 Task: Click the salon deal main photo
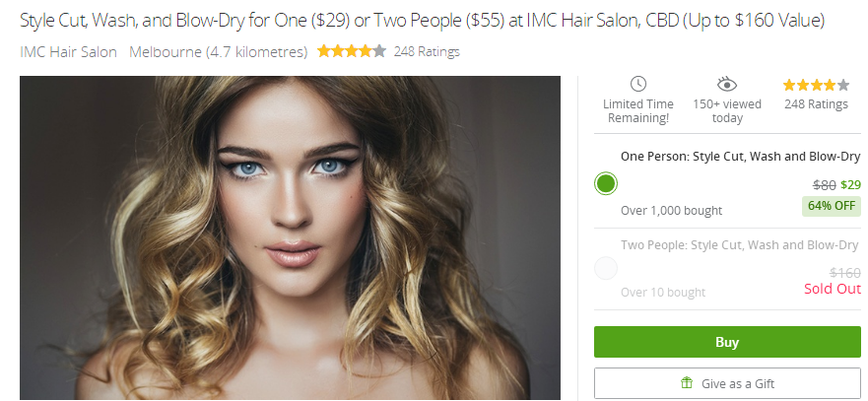pyautogui.click(x=290, y=237)
